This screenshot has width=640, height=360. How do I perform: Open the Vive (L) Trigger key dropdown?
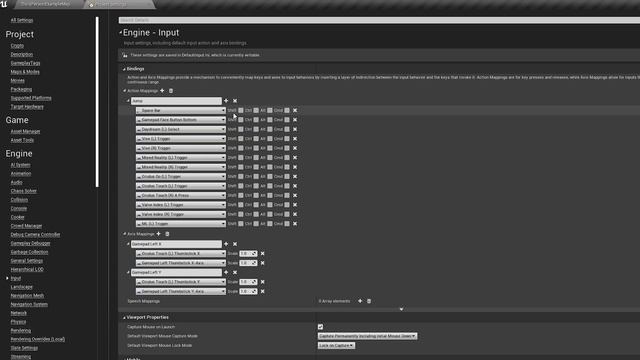point(181,139)
